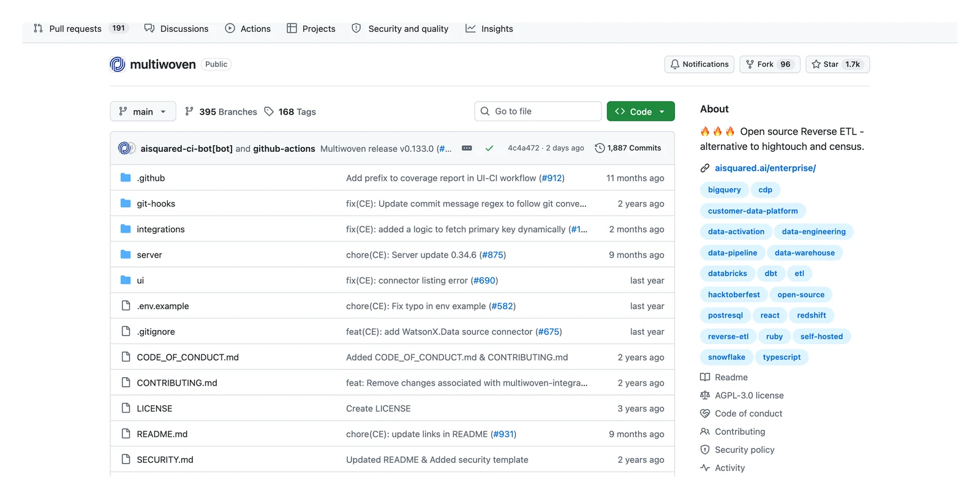Image resolution: width=980 pixels, height=499 pixels.
Task: View the Insights tab
Action: [x=489, y=28]
